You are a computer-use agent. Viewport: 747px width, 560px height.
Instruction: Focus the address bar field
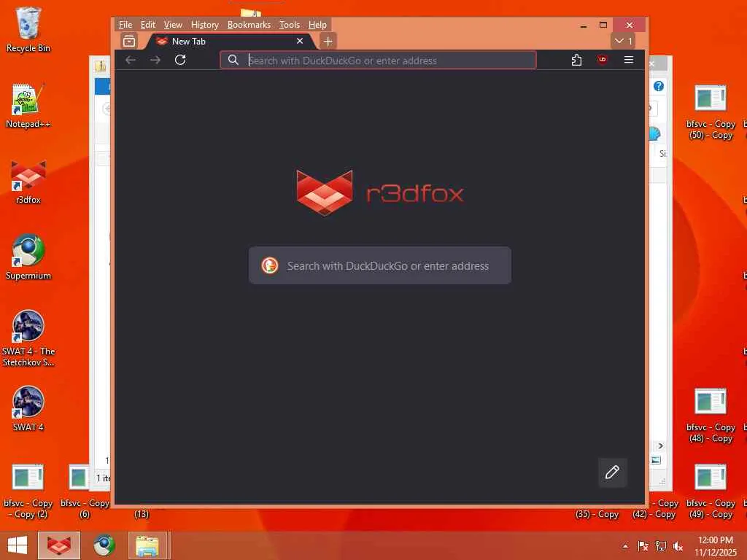click(378, 61)
